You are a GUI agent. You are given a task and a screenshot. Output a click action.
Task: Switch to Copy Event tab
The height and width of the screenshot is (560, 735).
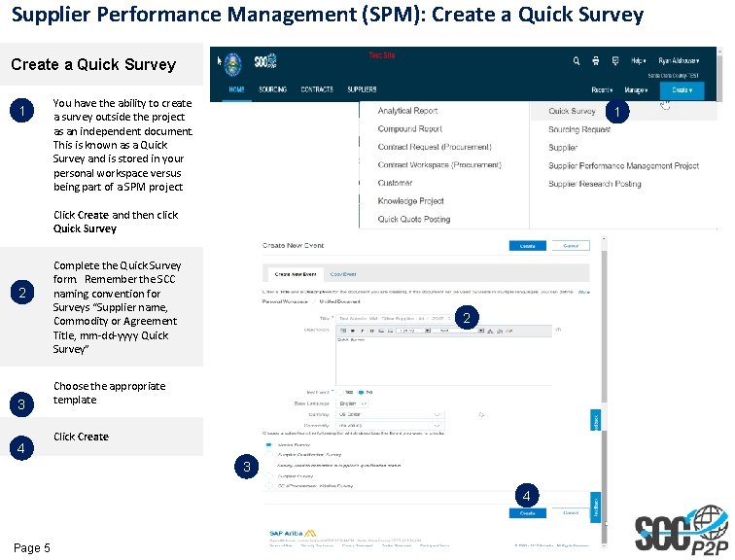pyautogui.click(x=343, y=274)
